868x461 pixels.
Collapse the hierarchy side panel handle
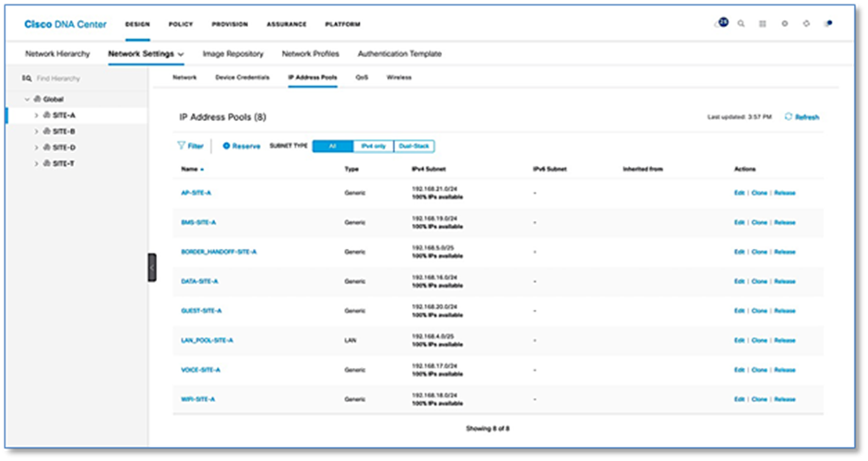[151, 267]
